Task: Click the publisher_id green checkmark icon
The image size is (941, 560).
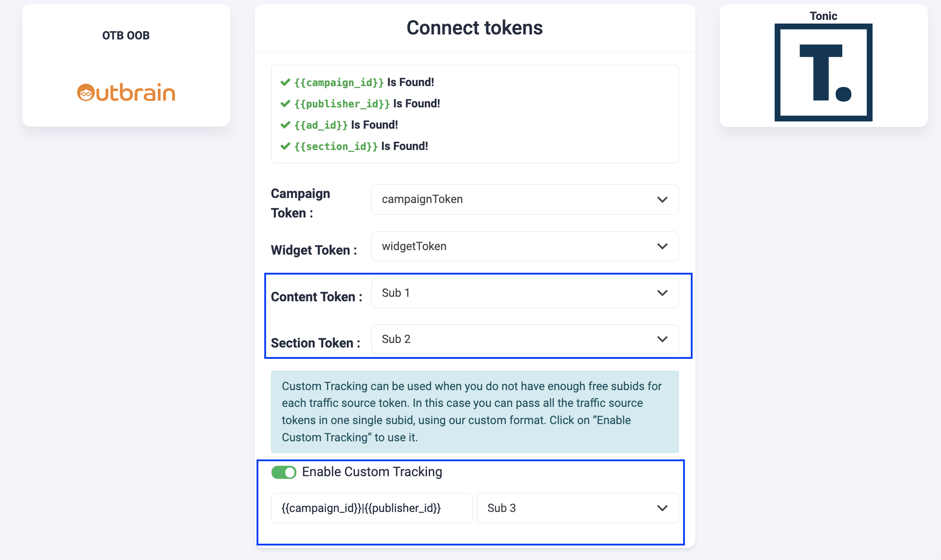Action: point(285,103)
